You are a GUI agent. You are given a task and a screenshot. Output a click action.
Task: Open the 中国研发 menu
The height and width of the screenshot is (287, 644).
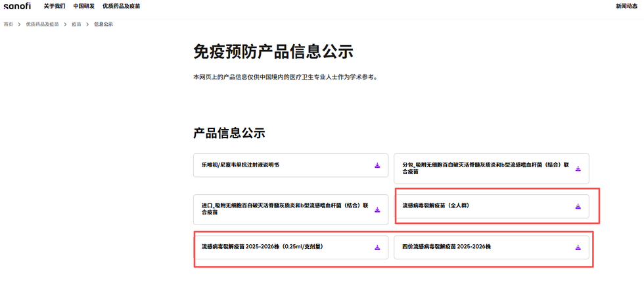click(x=84, y=6)
